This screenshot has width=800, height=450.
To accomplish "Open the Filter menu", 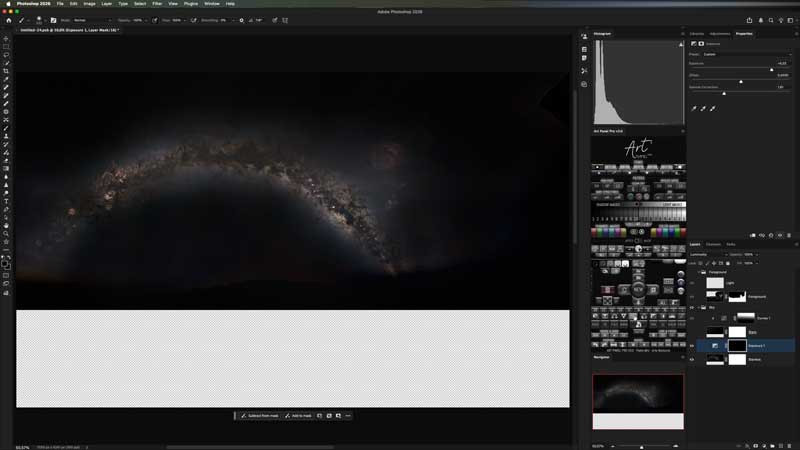I will click(x=157, y=4).
